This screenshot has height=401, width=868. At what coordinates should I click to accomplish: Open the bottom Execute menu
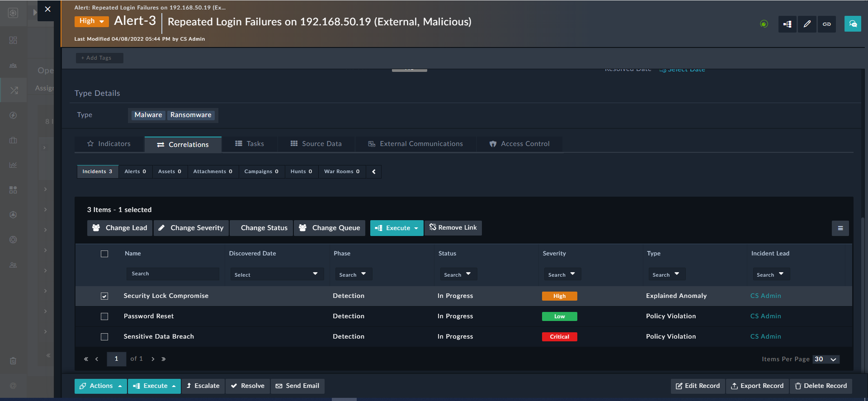(154, 386)
